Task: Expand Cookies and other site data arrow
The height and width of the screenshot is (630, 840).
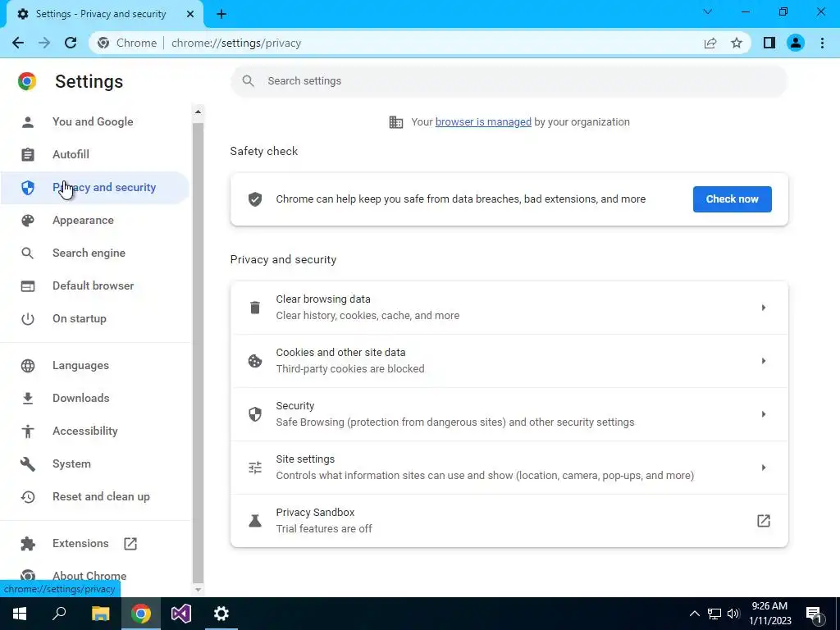Action: tap(764, 361)
